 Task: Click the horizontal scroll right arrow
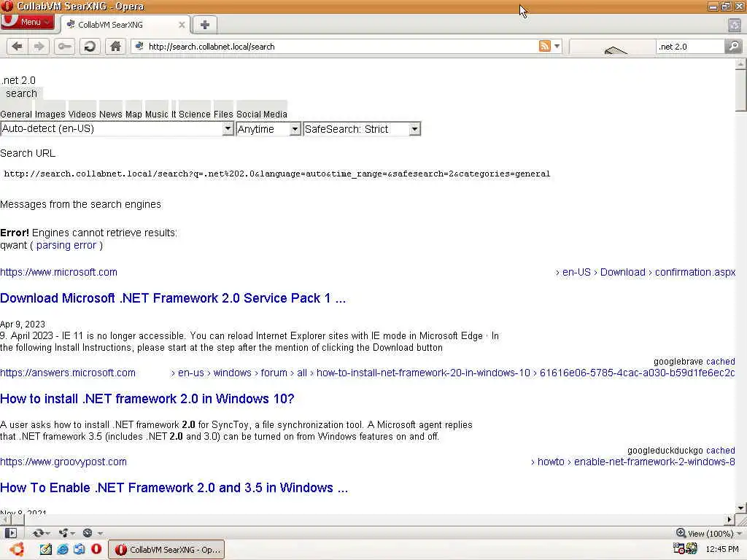[729, 519]
